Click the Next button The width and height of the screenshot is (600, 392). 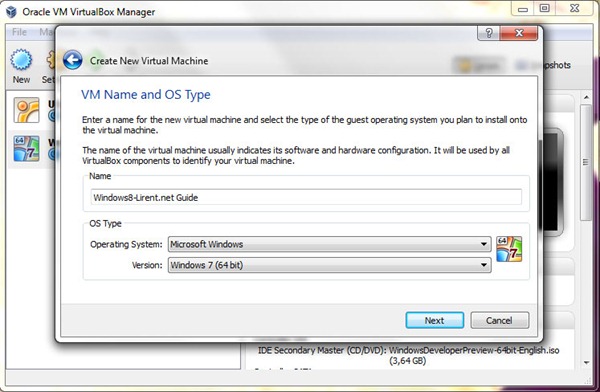pyautogui.click(x=435, y=320)
